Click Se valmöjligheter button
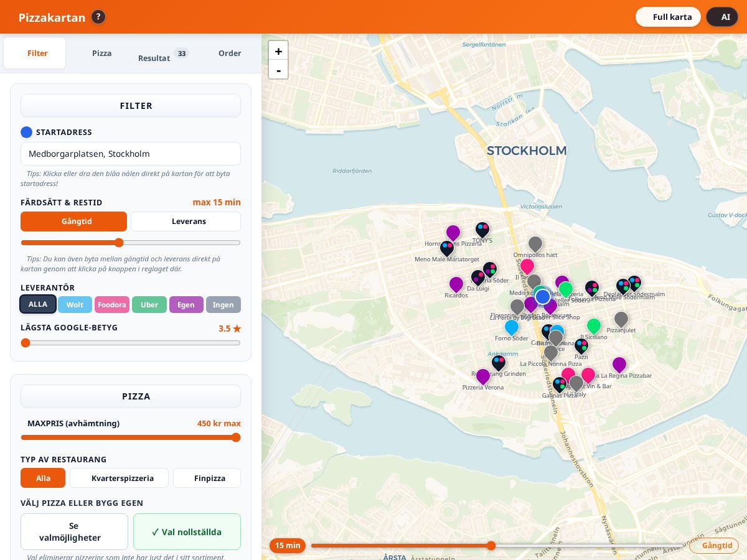This screenshot has height=560, width=747. [74, 531]
